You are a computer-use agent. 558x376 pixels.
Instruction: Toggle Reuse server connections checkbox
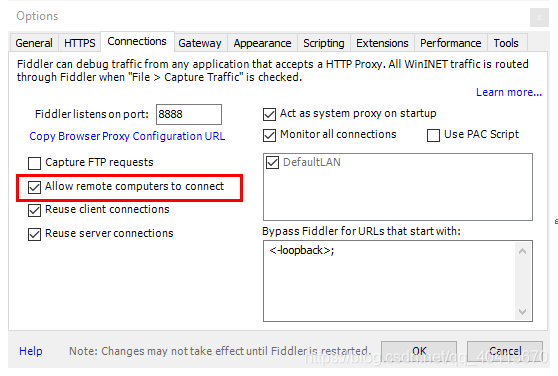click(x=35, y=234)
